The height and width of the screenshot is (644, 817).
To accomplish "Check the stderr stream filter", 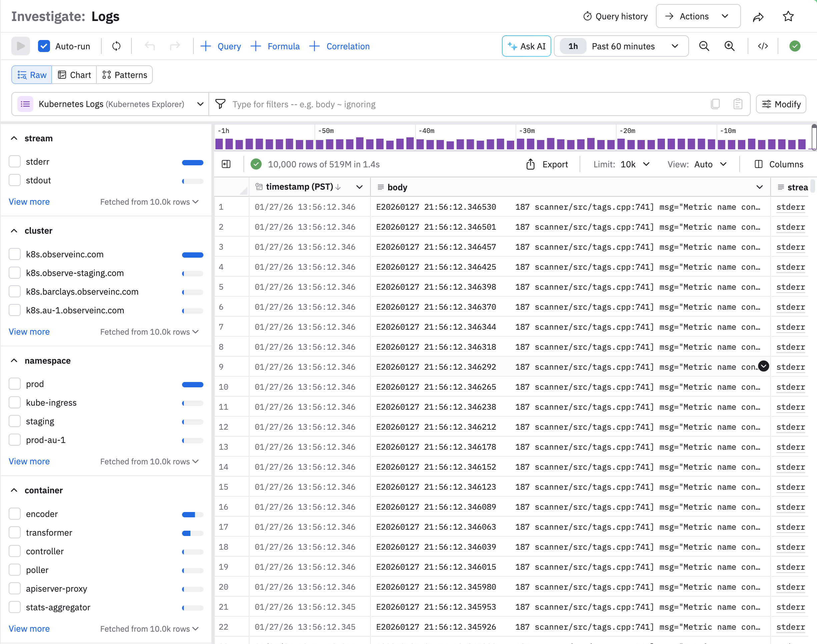I will (x=15, y=161).
